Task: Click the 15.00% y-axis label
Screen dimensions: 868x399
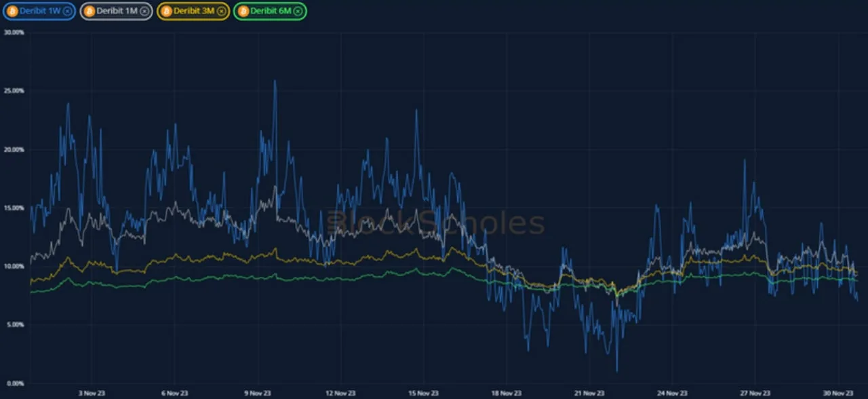Action: point(15,208)
